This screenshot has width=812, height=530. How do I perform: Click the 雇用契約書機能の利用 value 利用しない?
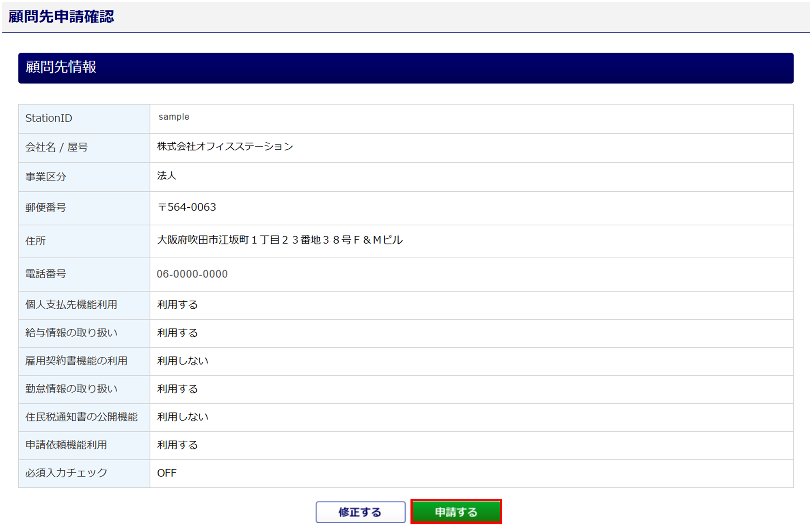pyautogui.click(x=183, y=361)
